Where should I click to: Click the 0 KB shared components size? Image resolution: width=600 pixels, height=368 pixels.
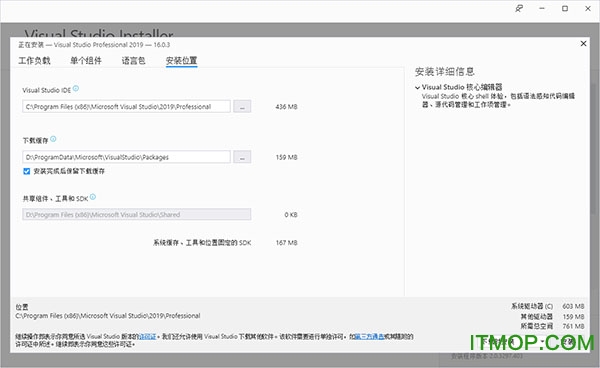291,215
